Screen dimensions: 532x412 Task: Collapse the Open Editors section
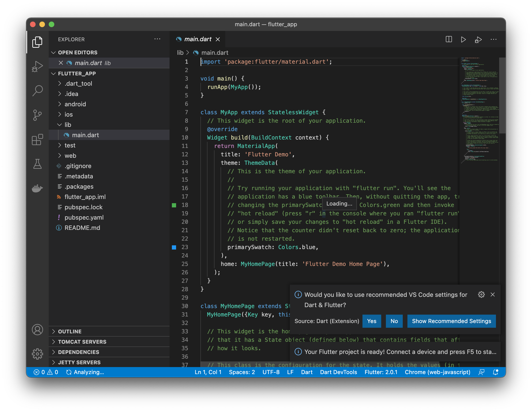[x=109, y=52]
